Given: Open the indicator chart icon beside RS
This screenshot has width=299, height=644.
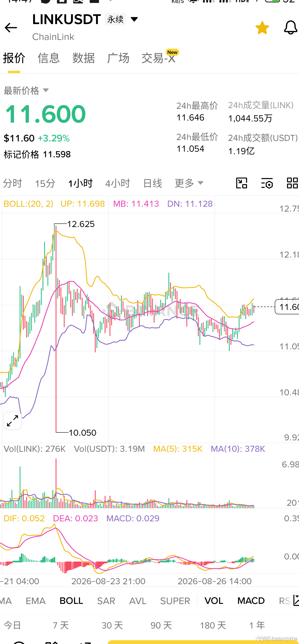Looking at the screenshot, I should pos(296,601).
